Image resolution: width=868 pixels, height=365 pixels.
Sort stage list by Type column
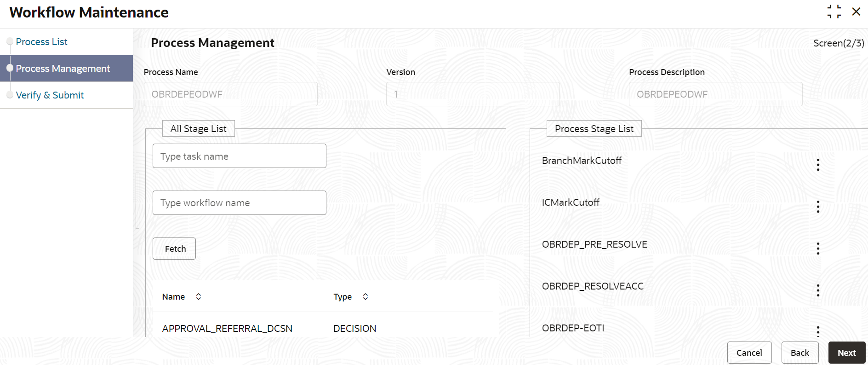365,297
